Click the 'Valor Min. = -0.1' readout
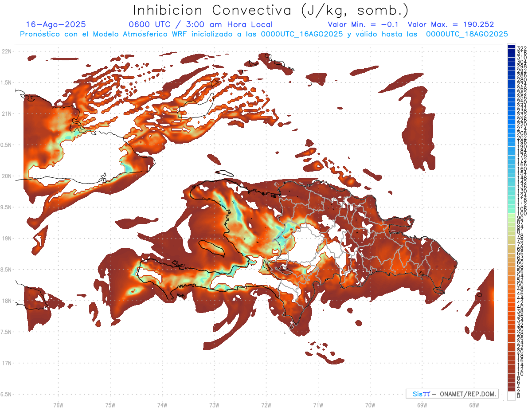 (x=364, y=24)
